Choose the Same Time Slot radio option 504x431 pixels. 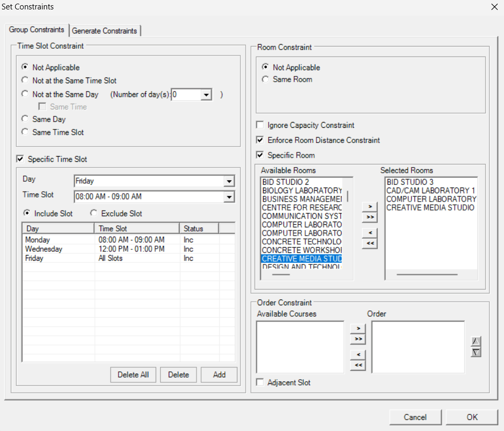point(25,132)
